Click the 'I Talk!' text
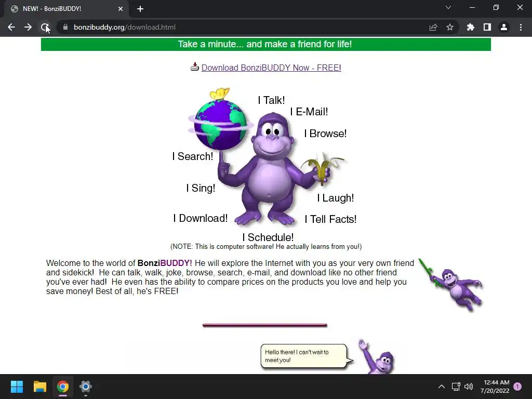 (x=271, y=100)
